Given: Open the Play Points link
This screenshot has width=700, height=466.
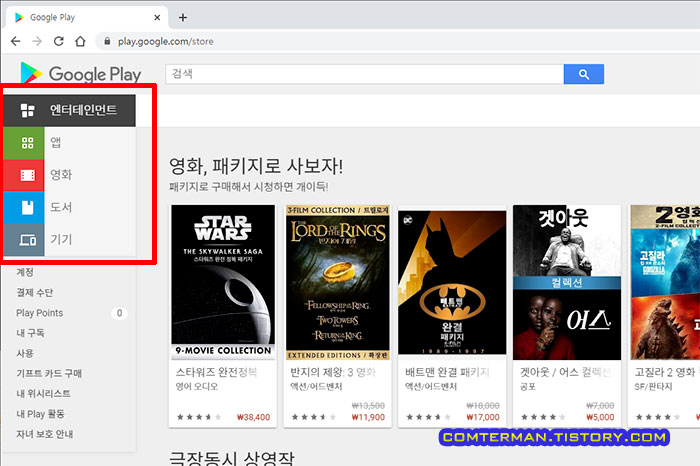Looking at the screenshot, I should pyautogui.click(x=39, y=313).
